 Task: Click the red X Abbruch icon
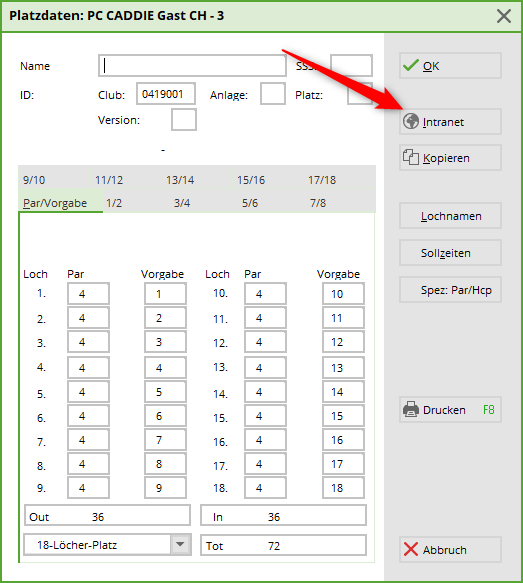[x=411, y=550]
